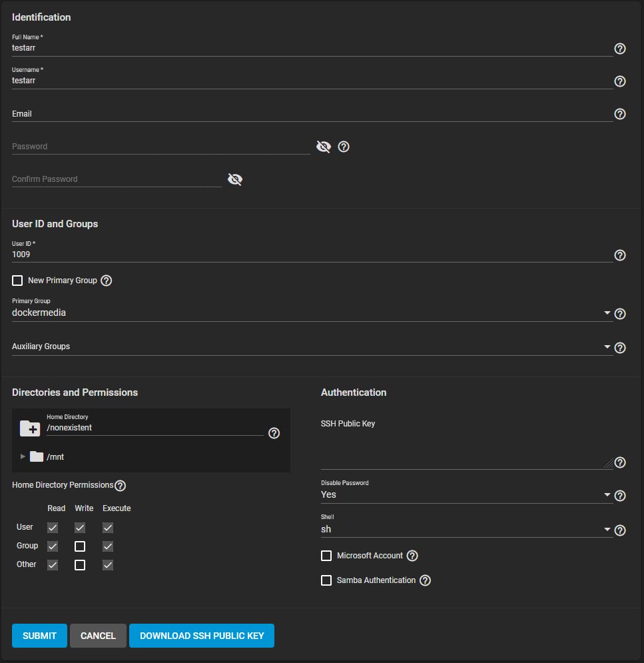Show help for the User ID field

[x=619, y=255]
